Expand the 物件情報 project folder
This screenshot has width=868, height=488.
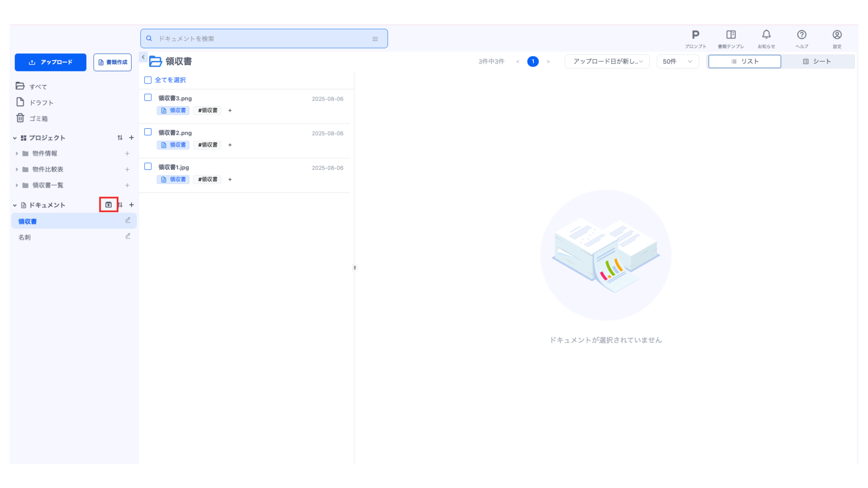coord(17,154)
